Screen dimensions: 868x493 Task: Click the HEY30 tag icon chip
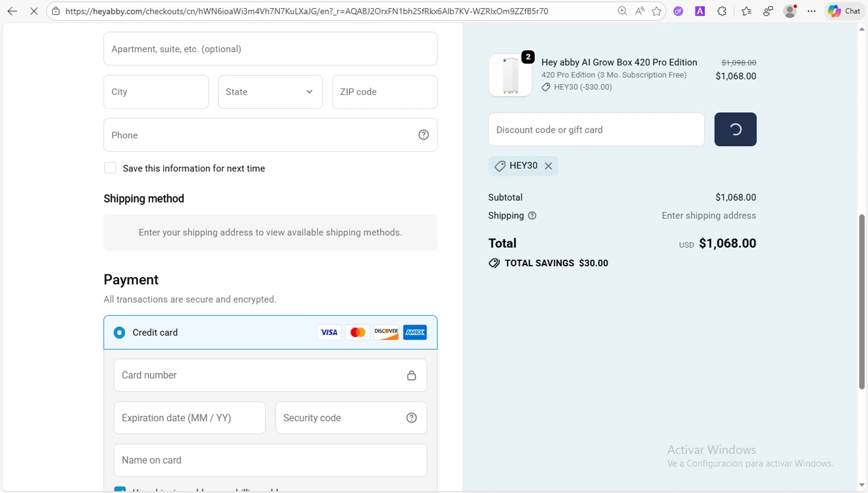[500, 166]
